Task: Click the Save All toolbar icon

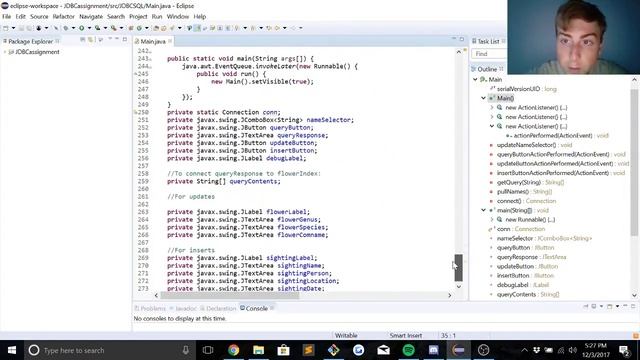Action: [29, 28]
